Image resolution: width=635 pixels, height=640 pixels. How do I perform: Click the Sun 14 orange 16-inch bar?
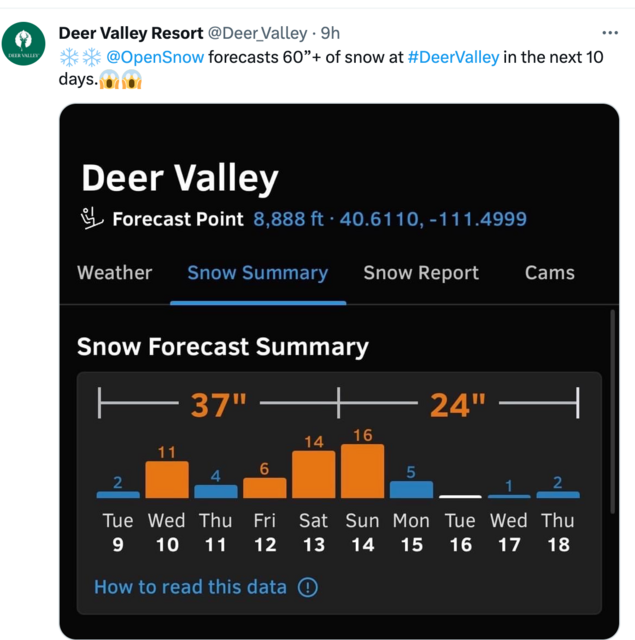pos(362,471)
